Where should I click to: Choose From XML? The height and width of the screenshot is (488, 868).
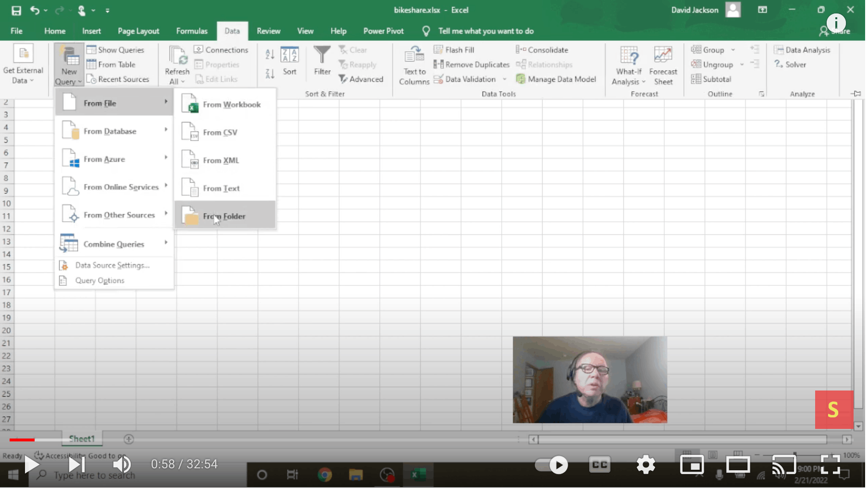(225, 160)
